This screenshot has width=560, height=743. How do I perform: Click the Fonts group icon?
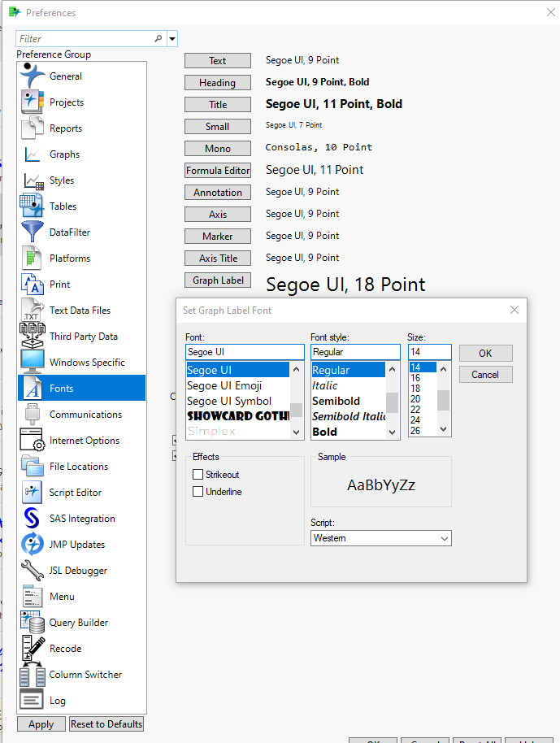pos(33,388)
